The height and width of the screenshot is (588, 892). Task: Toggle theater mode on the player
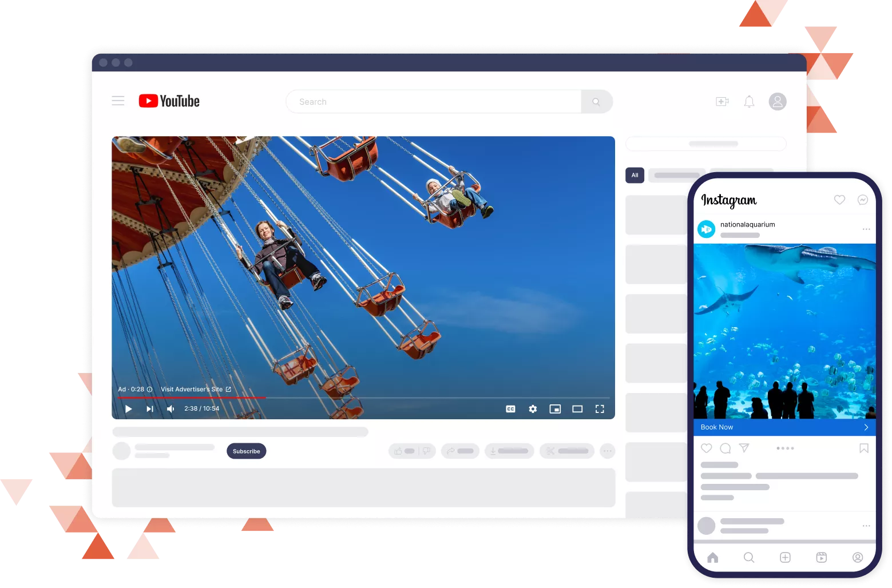(577, 408)
